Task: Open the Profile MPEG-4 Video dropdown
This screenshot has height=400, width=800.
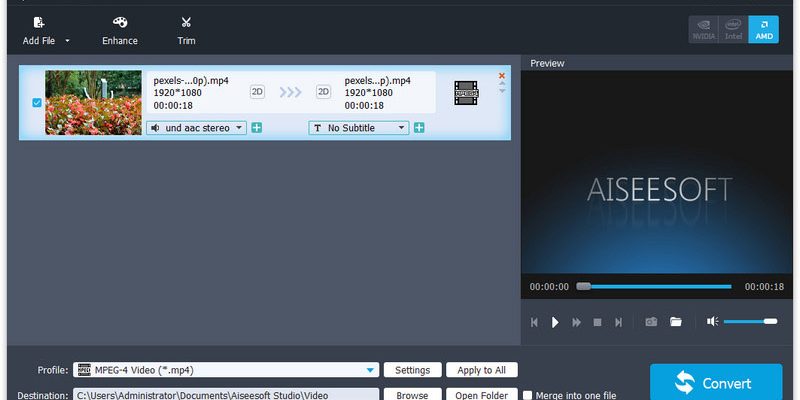Action: (x=226, y=370)
